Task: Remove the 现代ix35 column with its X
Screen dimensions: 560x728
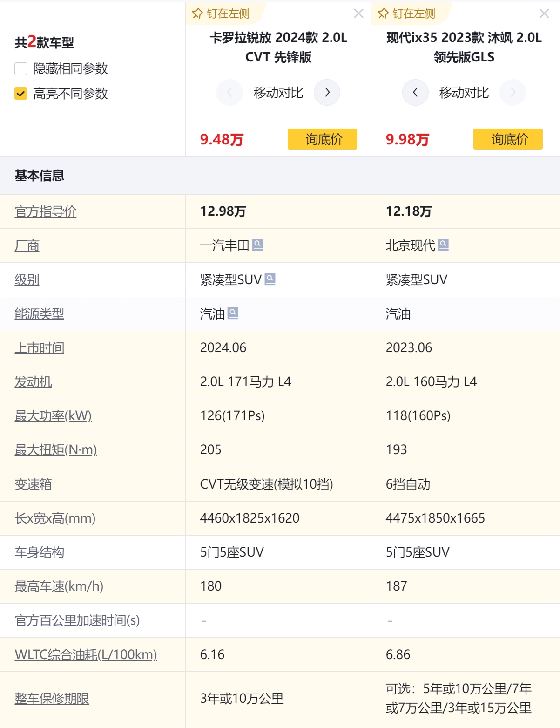Action: [x=544, y=14]
